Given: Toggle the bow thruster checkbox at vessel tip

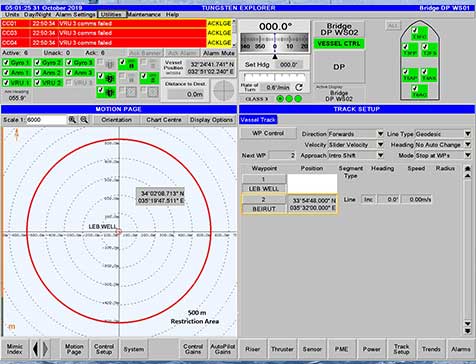Looking at the screenshot, I should [x=415, y=31].
